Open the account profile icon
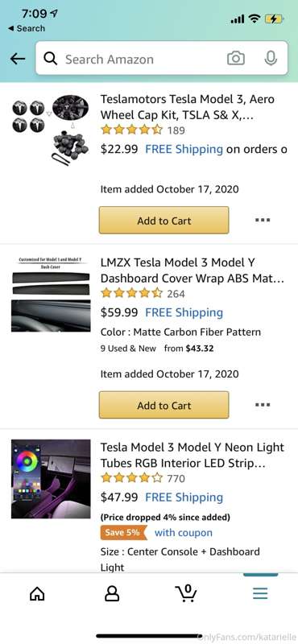 click(112, 593)
